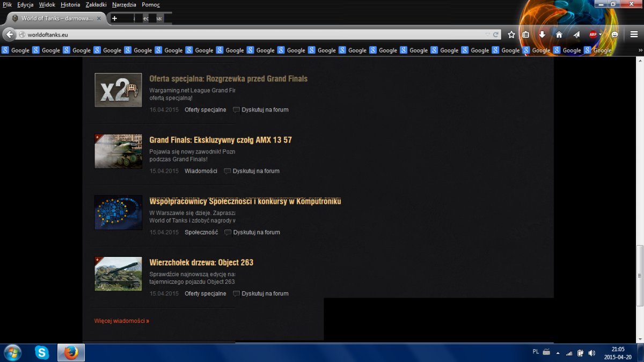
Task: Click the AMX 13 57 tank thumbnail
Action: point(118,151)
